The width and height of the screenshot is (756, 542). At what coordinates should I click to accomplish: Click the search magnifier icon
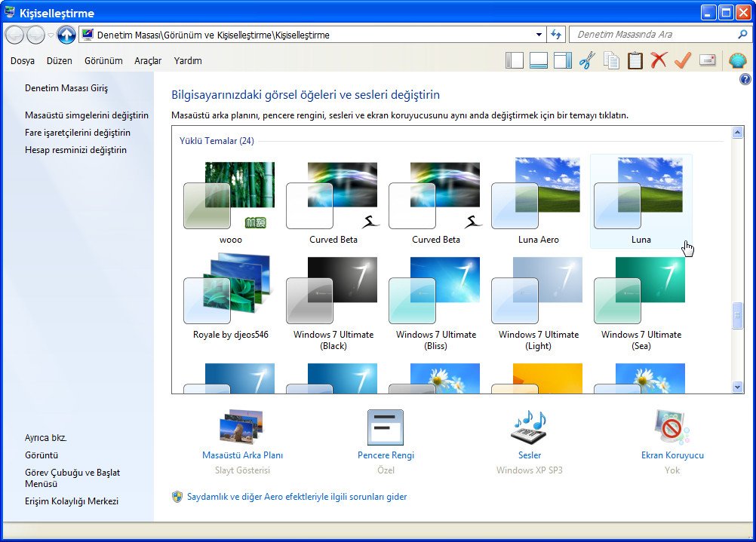[742, 34]
